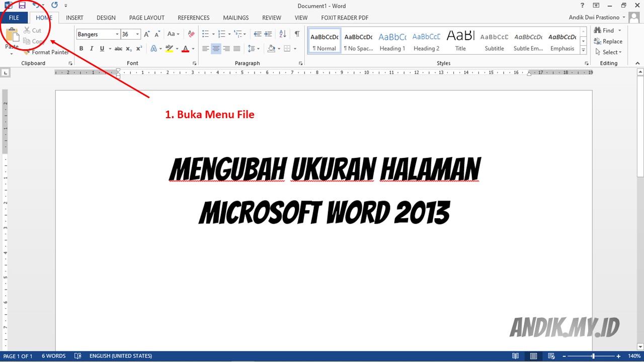Image resolution: width=644 pixels, height=362 pixels.
Task: Click the Replace button
Action: tap(608, 41)
